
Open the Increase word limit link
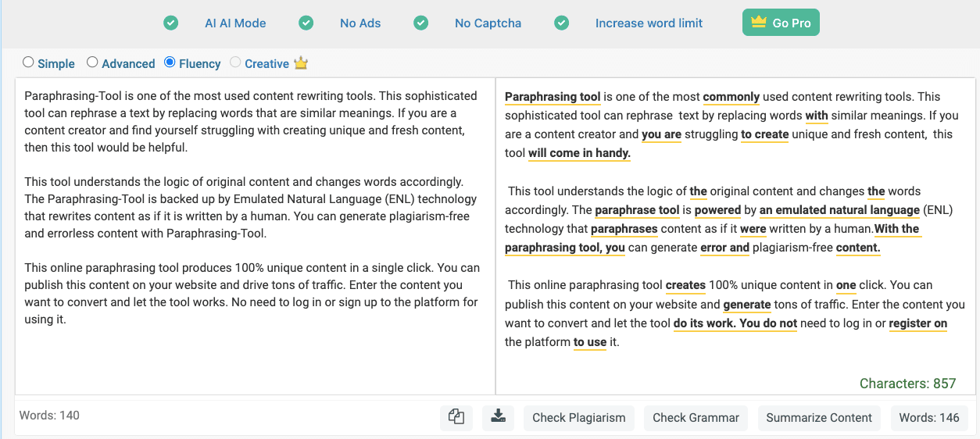649,23
